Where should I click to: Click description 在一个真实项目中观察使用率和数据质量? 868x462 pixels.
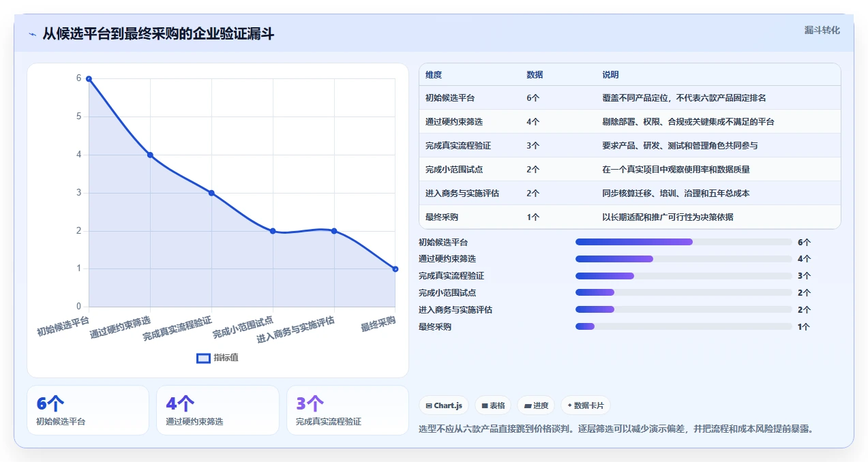[x=676, y=170]
